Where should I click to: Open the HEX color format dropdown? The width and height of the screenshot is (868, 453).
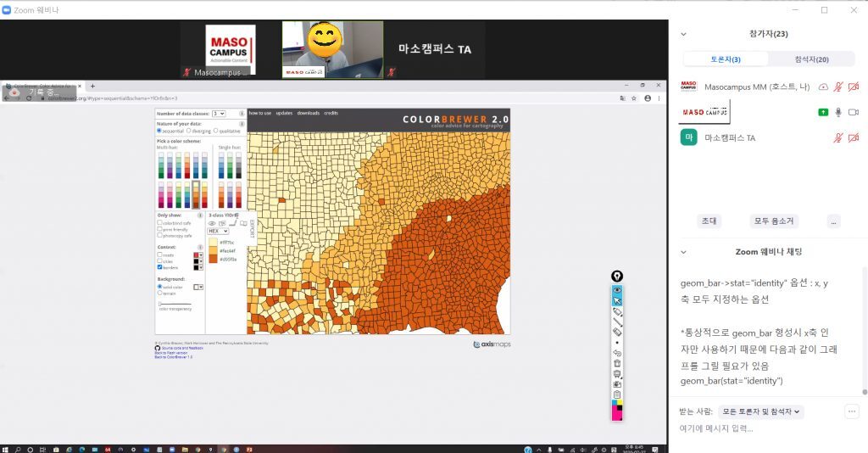click(x=219, y=231)
